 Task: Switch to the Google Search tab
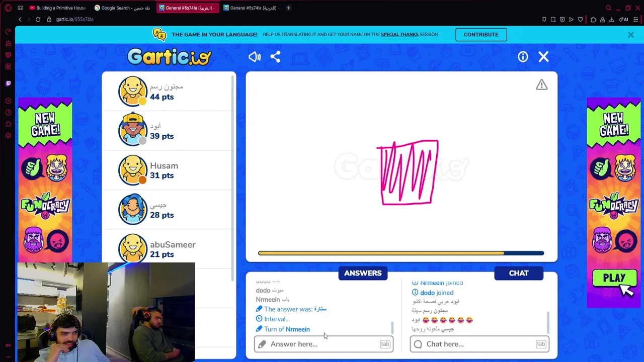tap(122, 8)
